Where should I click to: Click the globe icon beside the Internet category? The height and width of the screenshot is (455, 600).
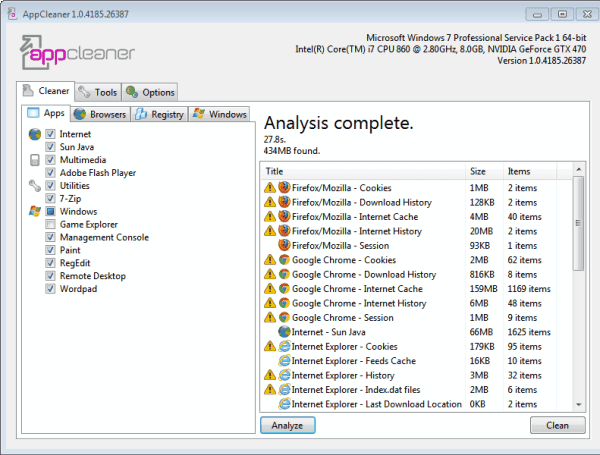point(35,133)
